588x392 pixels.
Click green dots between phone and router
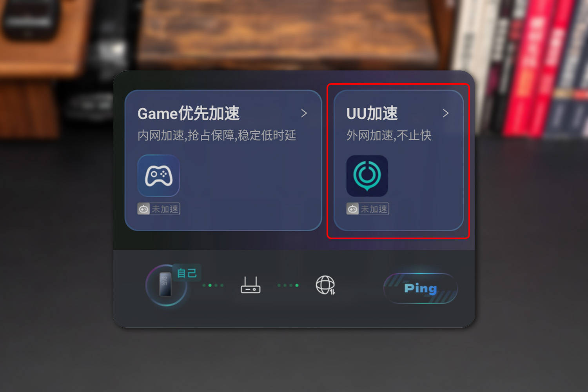click(x=213, y=285)
